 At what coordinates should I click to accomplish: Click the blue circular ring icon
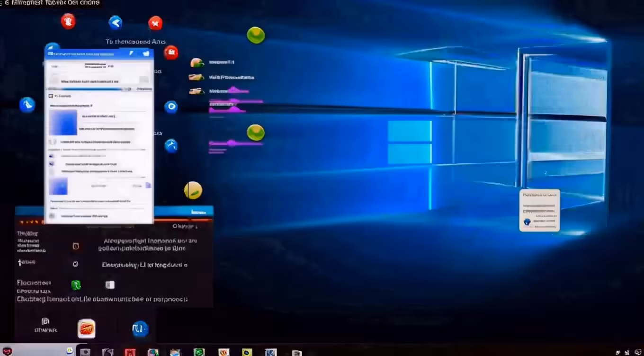click(170, 107)
